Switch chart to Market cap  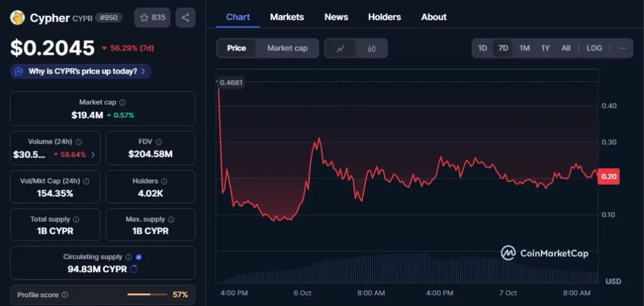pos(287,48)
